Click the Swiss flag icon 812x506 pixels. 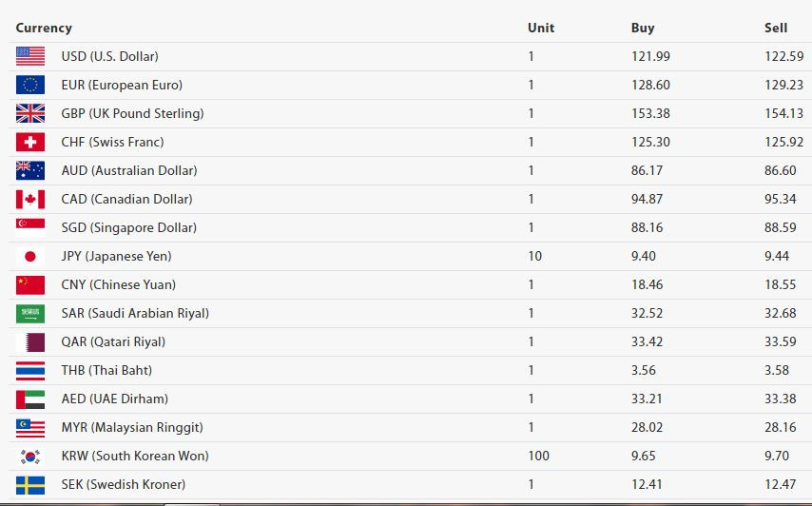[x=30, y=142]
